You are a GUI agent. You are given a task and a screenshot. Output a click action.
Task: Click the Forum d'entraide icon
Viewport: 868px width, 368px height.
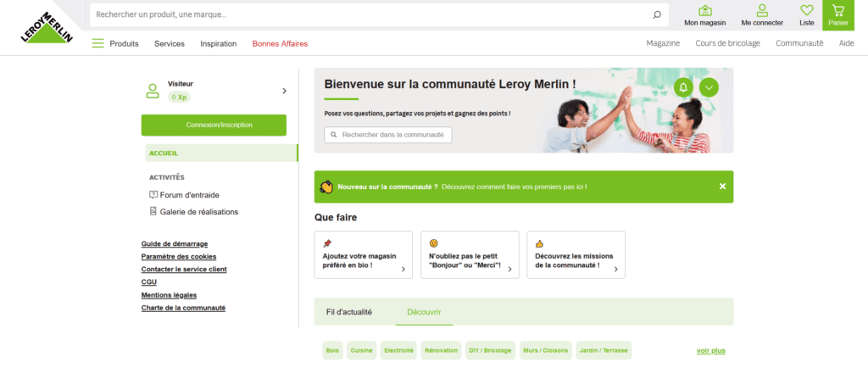click(x=153, y=195)
